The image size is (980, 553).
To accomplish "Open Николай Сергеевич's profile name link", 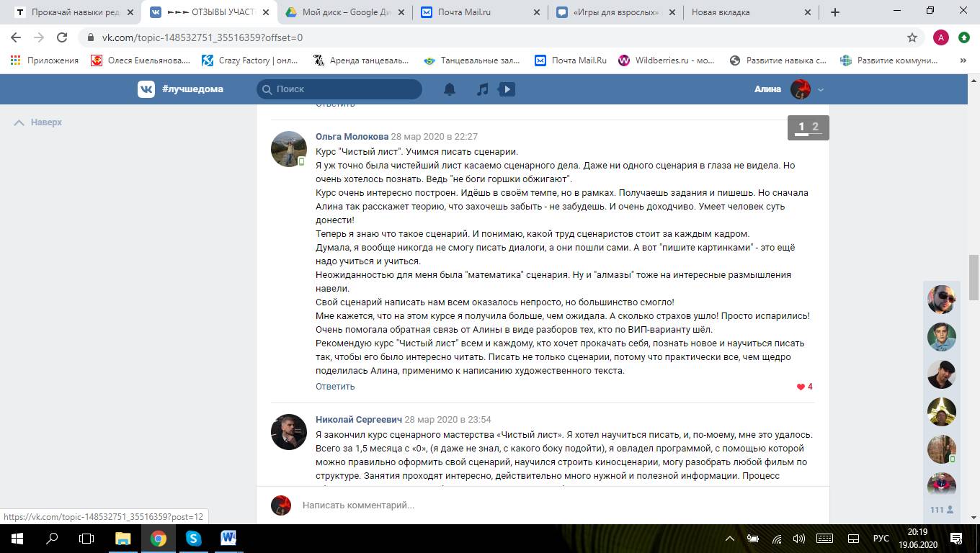I will point(358,419).
